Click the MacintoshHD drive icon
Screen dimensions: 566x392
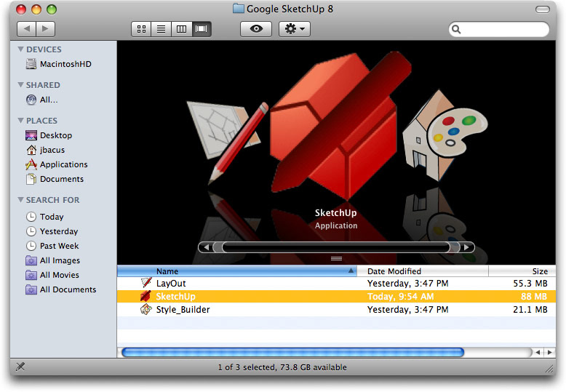31,64
